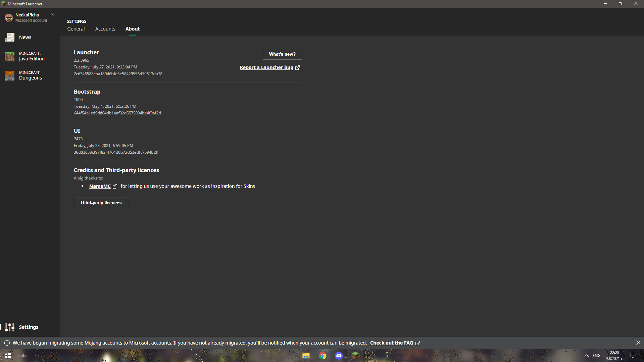
Task: Switch to the General settings tab
Action: (x=76, y=29)
